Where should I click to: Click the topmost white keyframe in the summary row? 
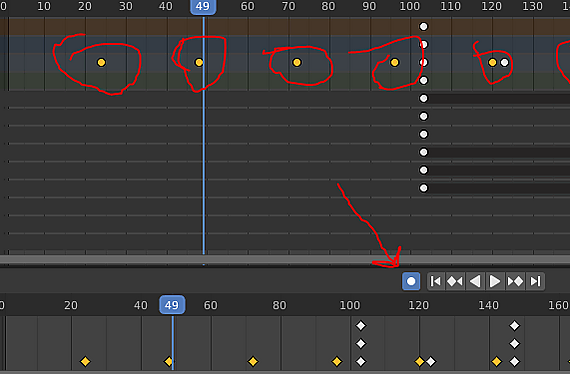point(424,27)
